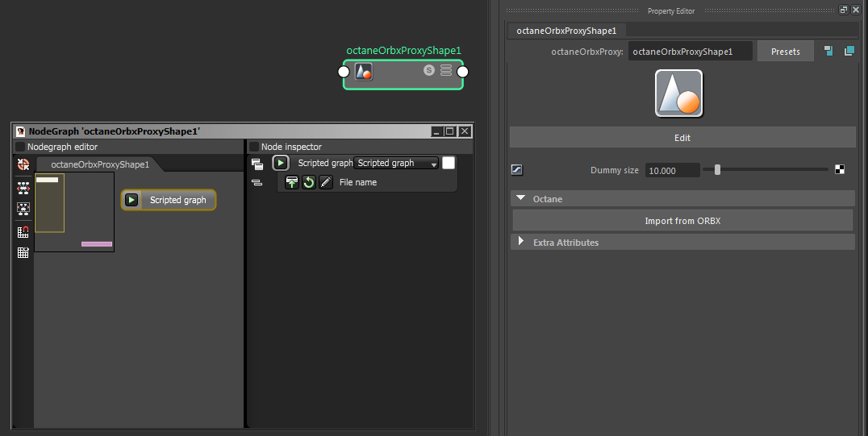Click the select node icon beside Presets
Viewport: 868px width, 436px height.
[x=828, y=51]
